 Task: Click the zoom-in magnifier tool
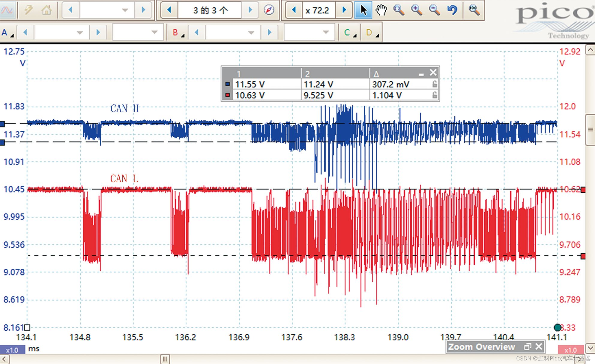(417, 10)
